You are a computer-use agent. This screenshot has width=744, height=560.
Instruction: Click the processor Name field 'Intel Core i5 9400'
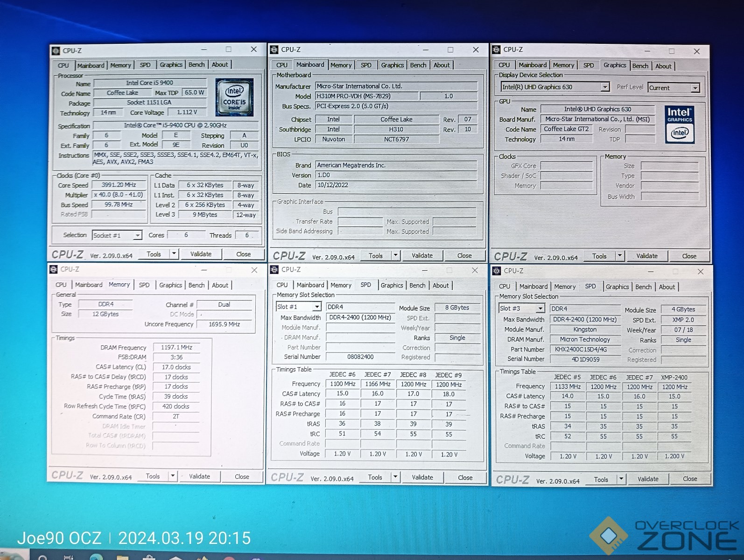(x=150, y=83)
